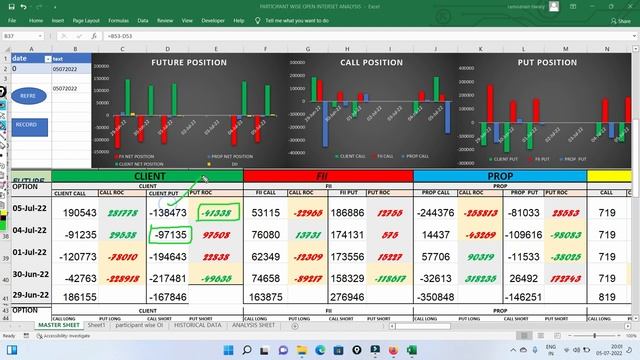Click Tell me what you want to do
The image size is (640, 360).
click(x=297, y=20)
